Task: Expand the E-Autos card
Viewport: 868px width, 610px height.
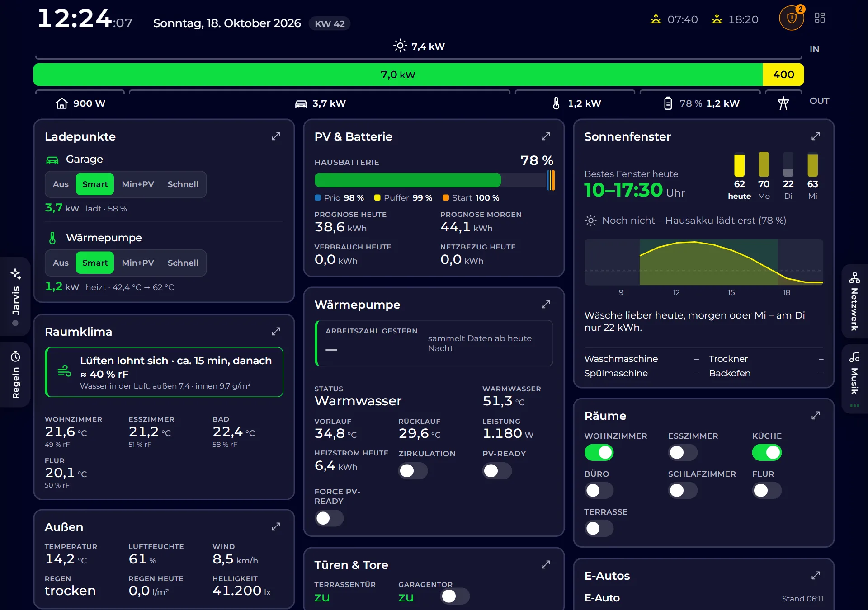Action: coord(816,576)
